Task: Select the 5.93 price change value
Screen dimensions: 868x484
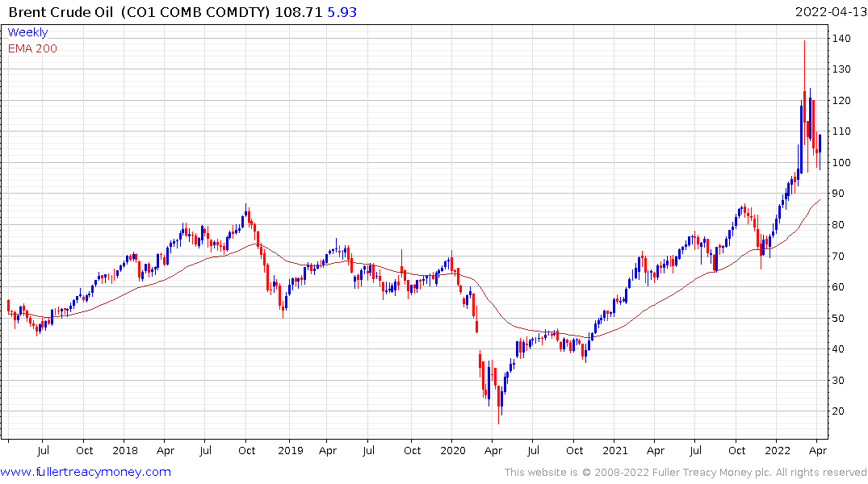Action: point(342,11)
